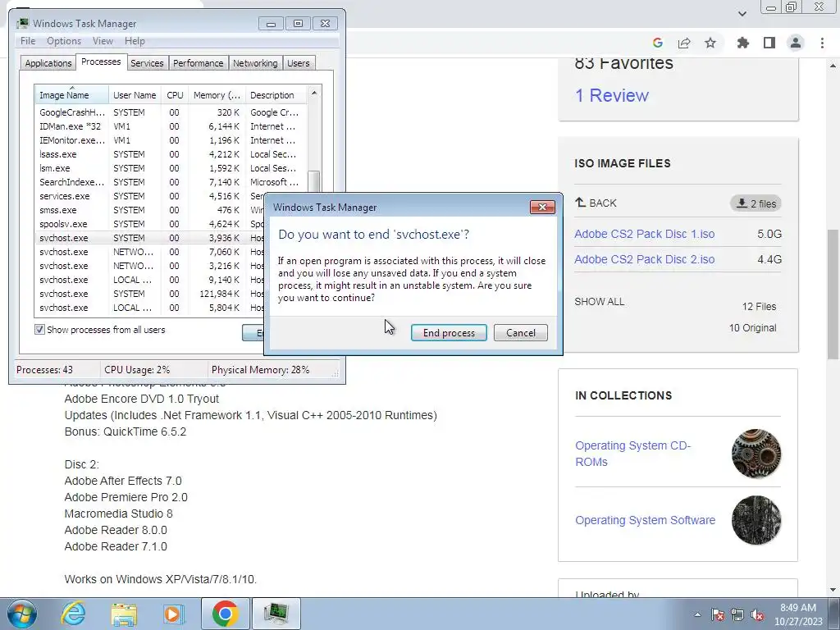Screen dimensions: 840x630
Task: Download Adobe CS2 Pack Disc 2.iso
Action: (x=645, y=259)
